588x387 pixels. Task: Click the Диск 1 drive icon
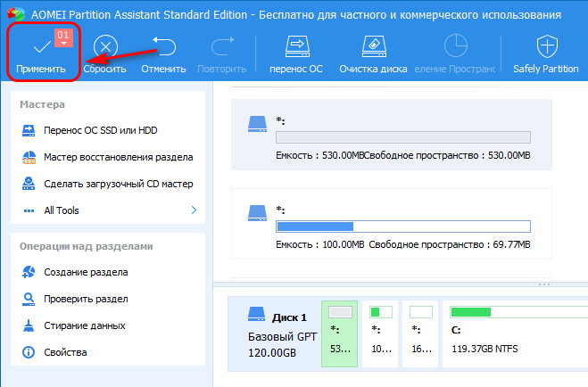pos(257,315)
